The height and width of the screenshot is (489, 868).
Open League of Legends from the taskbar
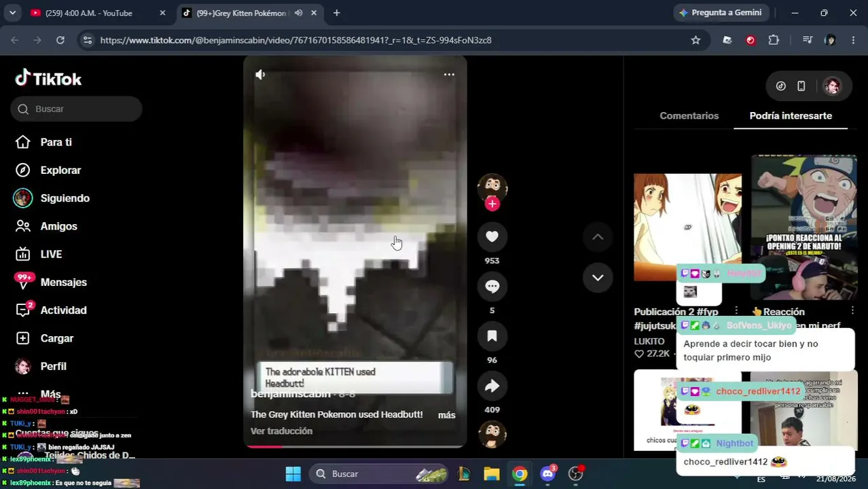click(x=464, y=473)
